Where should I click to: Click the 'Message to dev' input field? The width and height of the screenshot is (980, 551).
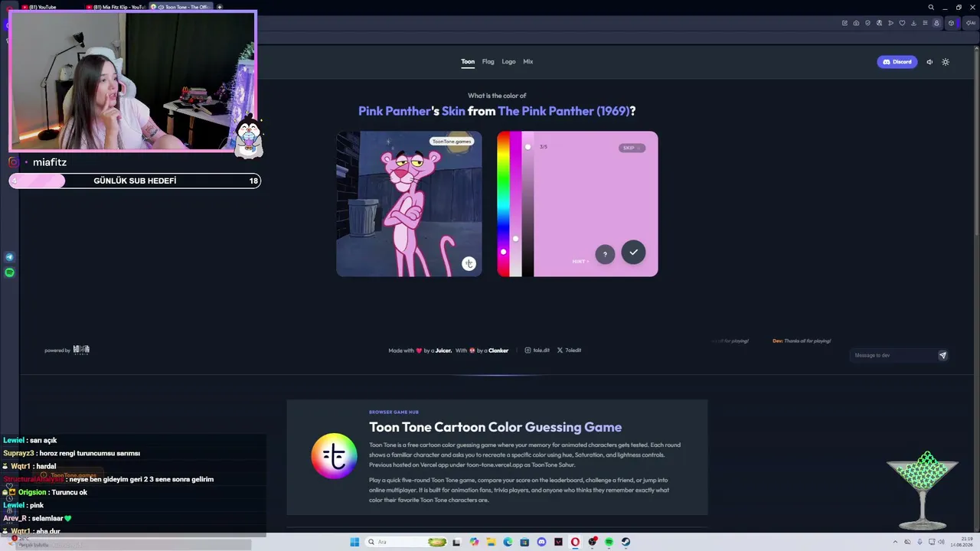(893, 355)
